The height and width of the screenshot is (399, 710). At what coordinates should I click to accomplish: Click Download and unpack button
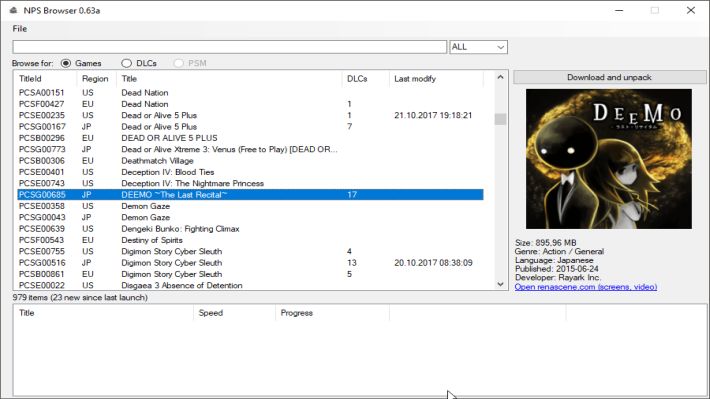pyautogui.click(x=609, y=77)
